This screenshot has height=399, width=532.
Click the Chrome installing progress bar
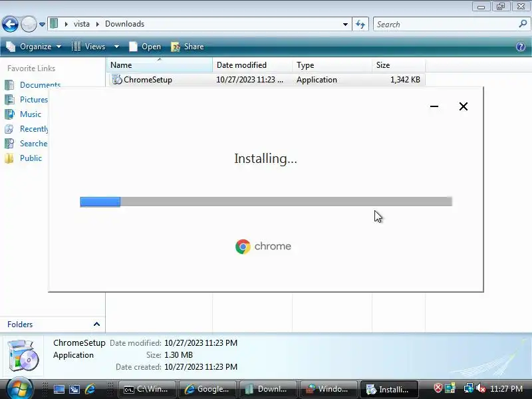(x=266, y=201)
